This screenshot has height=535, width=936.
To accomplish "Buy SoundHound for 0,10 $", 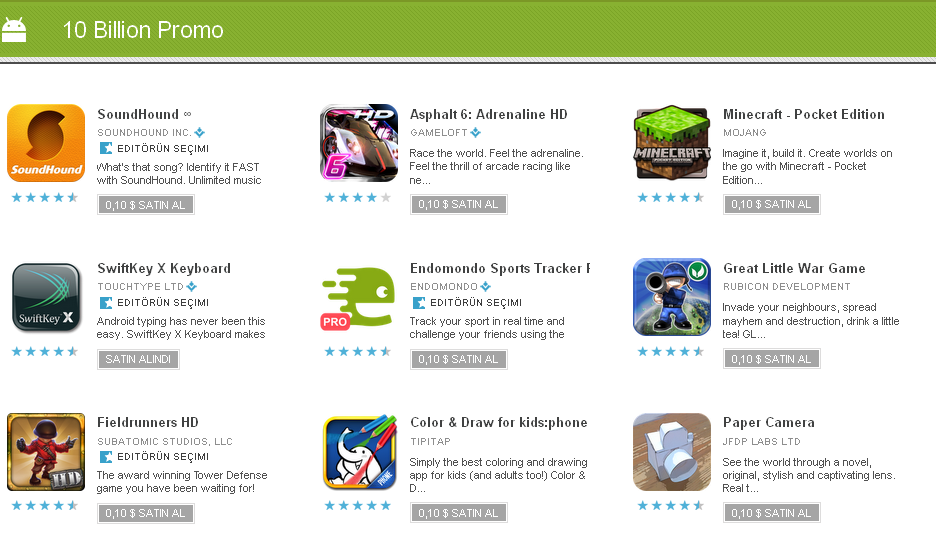I will click(146, 205).
